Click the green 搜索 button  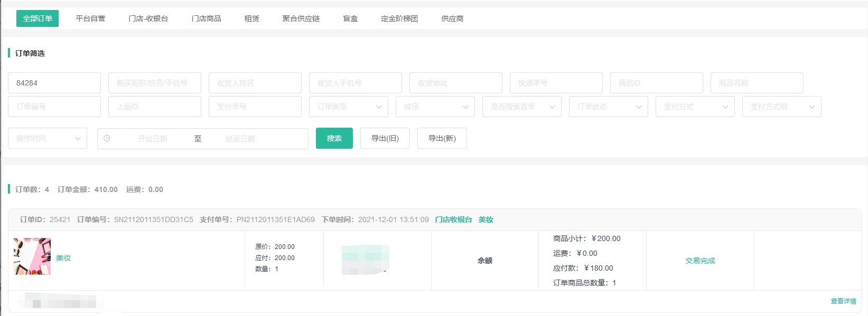(x=334, y=138)
